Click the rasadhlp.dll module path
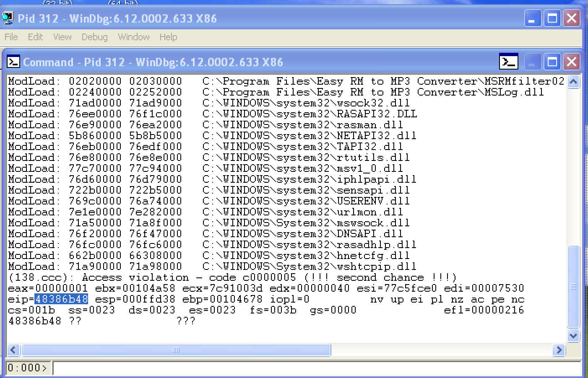588x378 pixels. pyautogui.click(x=310, y=245)
